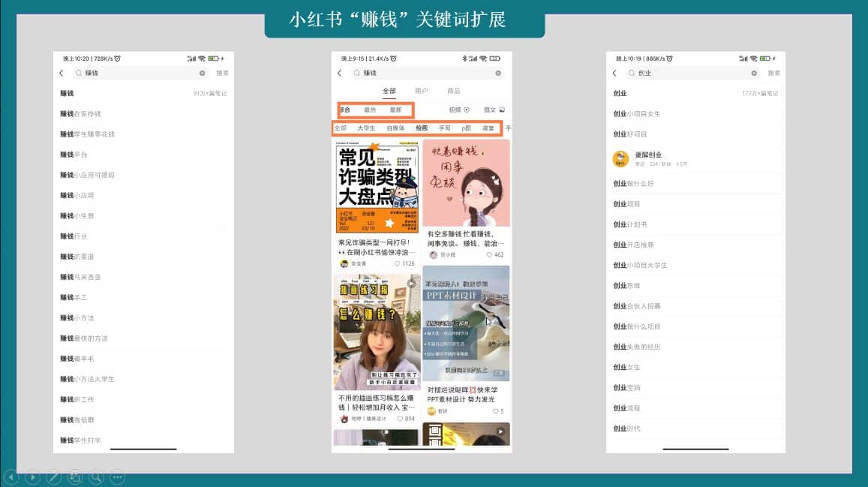Open the slideshow more options ellipsis
The width and height of the screenshot is (868, 487).
118,476
